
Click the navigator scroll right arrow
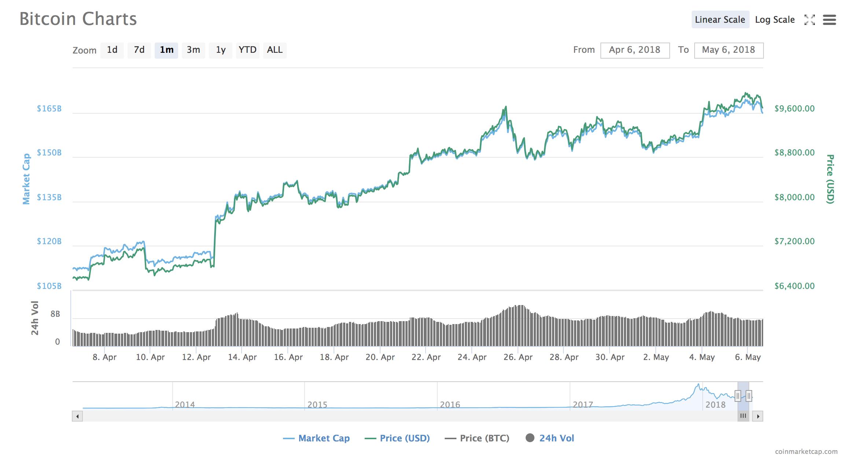[x=758, y=416]
